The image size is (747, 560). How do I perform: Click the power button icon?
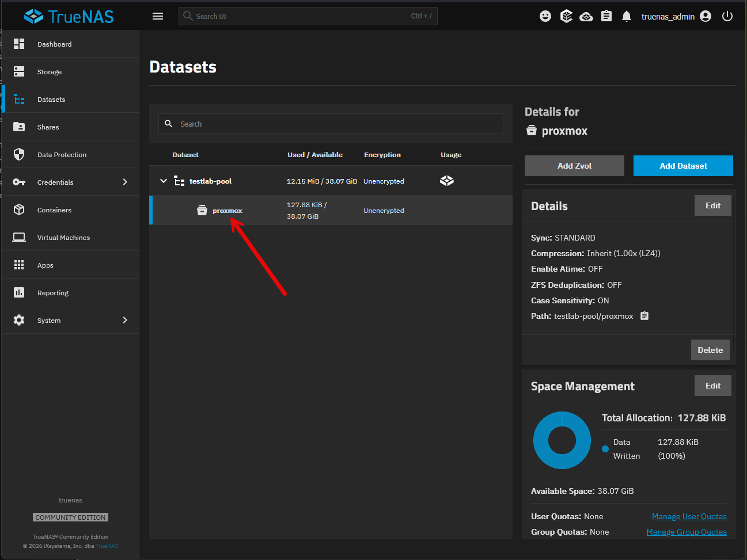coord(727,16)
